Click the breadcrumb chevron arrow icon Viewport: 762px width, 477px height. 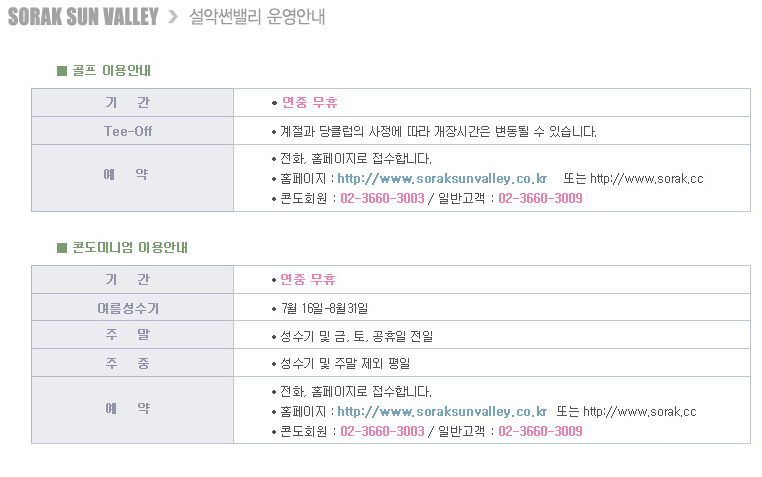coord(173,17)
